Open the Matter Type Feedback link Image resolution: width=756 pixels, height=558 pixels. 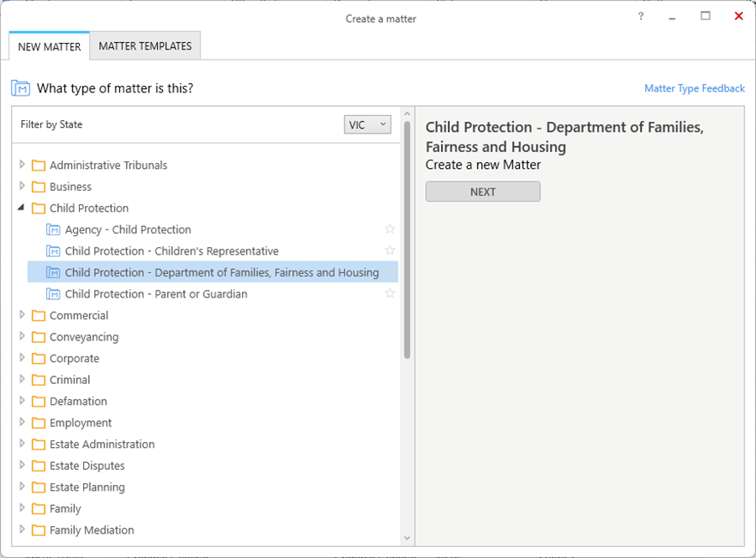[694, 88]
